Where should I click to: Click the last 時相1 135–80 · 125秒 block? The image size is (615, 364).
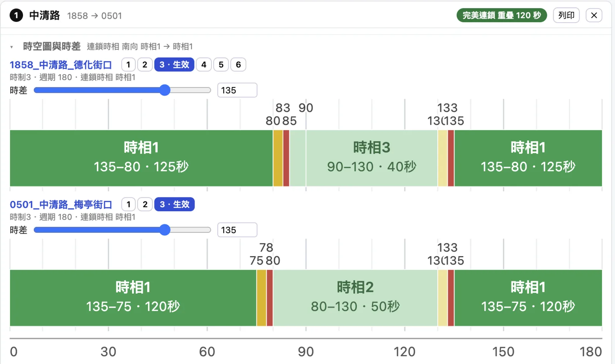pos(528,158)
